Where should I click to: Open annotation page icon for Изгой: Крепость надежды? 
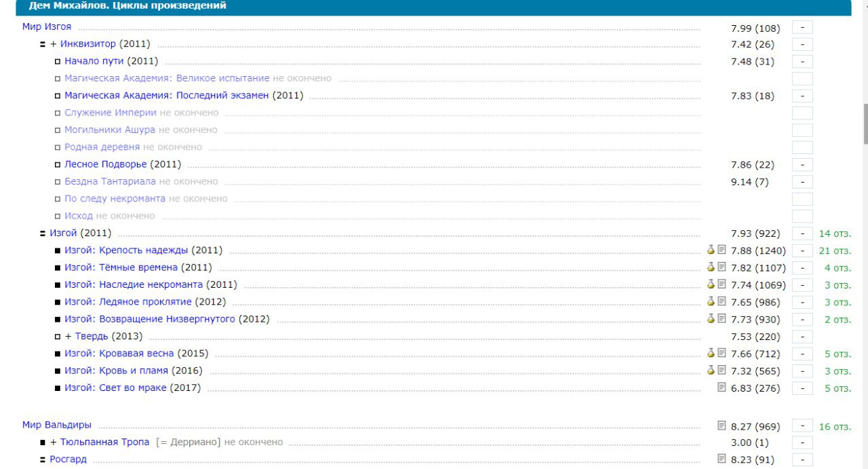(x=722, y=250)
